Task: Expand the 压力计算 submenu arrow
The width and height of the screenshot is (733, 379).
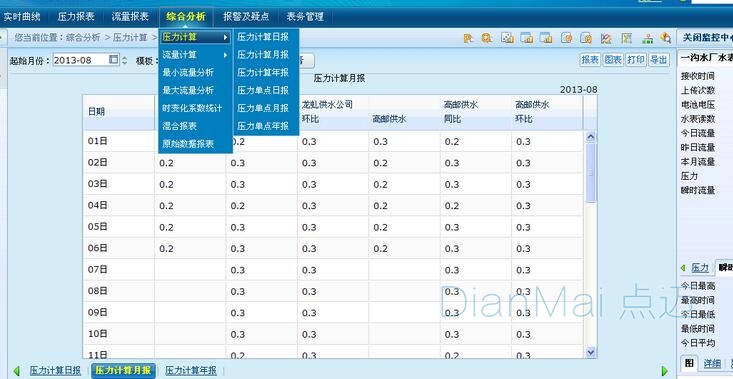Action: coord(226,37)
